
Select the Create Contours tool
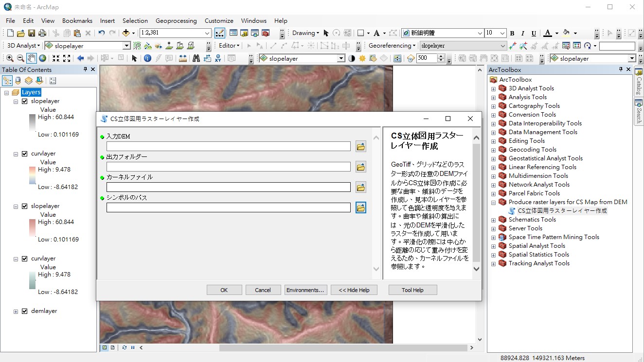137,46
